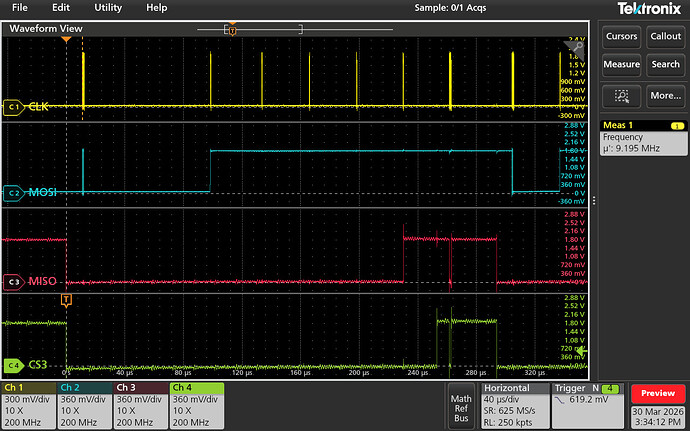690x431 pixels.
Task: Click the red Preview button
Action: coord(658,393)
